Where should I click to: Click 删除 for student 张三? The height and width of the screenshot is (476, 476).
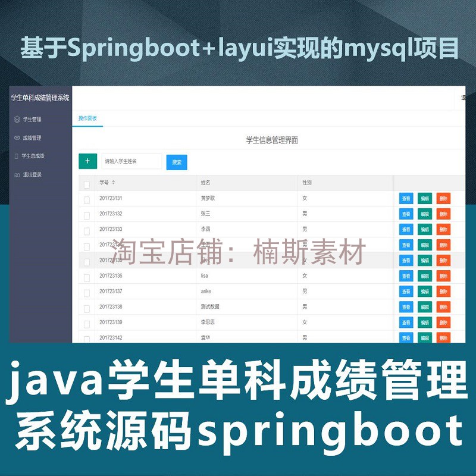click(443, 214)
